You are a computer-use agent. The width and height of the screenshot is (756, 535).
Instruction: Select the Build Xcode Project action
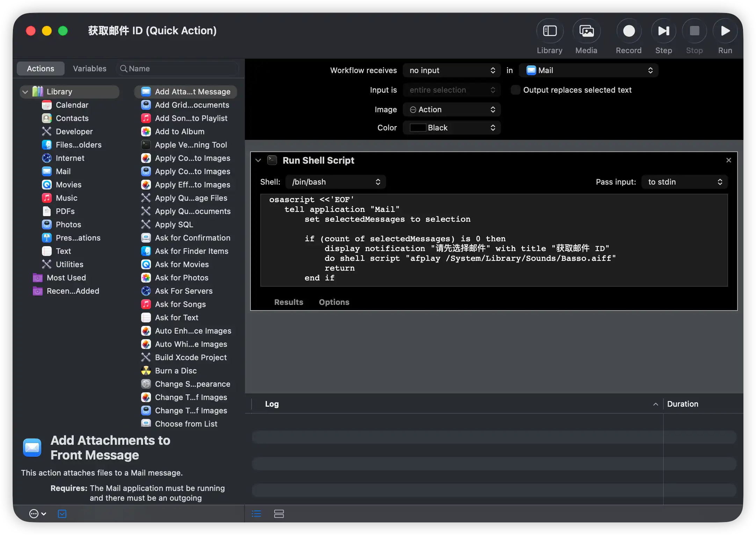click(191, 357)
